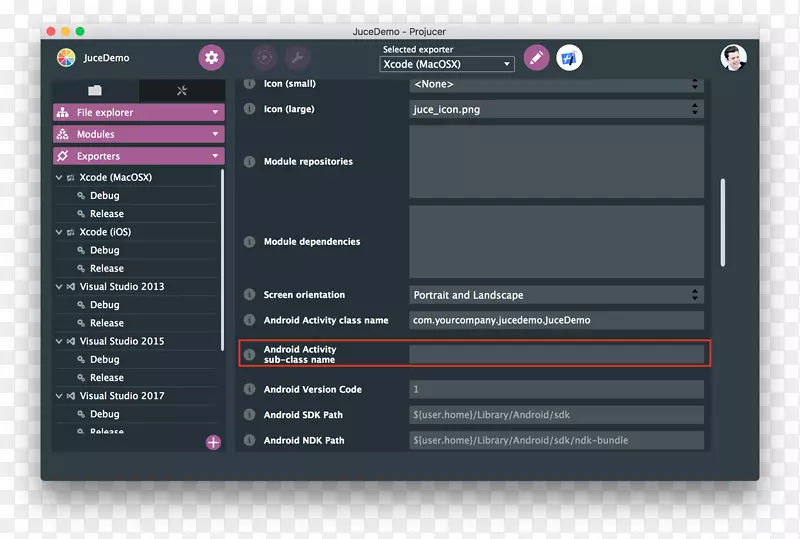The height and width of the screenshot is (539, 800).
Task: Click the Exporters panel icon
Action: 63,156
